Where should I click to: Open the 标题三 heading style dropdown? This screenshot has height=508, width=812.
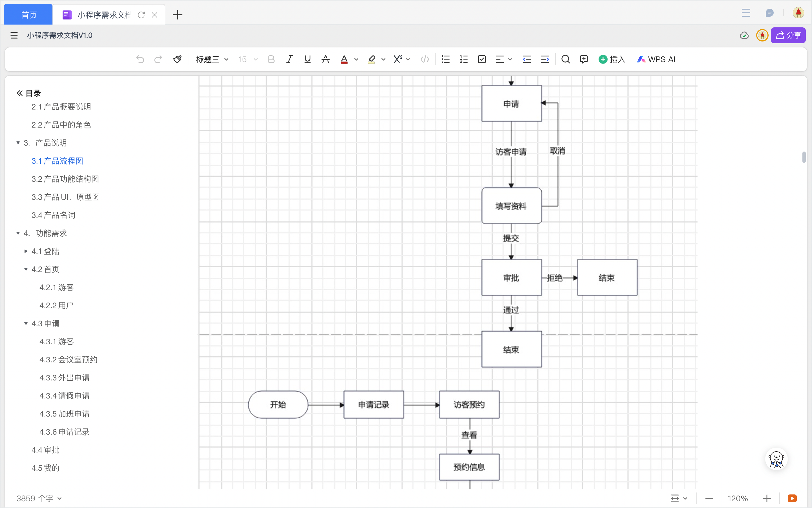[x=212, y=60]
